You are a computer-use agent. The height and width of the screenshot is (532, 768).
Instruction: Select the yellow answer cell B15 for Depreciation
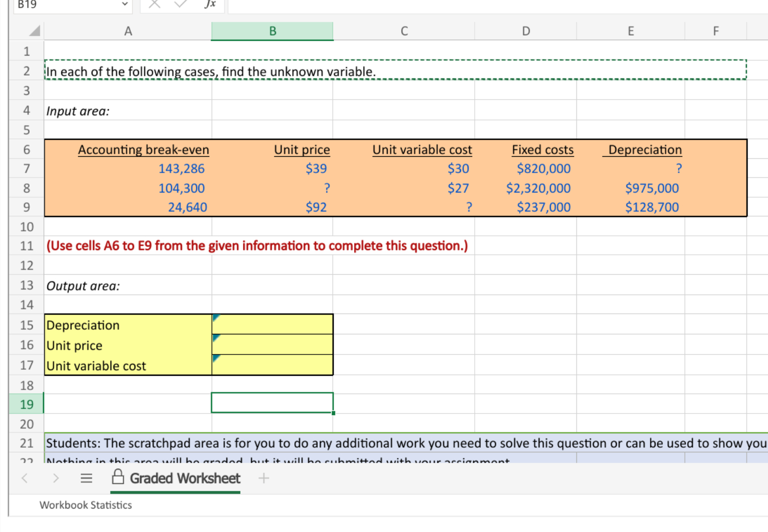pos(272,325)
